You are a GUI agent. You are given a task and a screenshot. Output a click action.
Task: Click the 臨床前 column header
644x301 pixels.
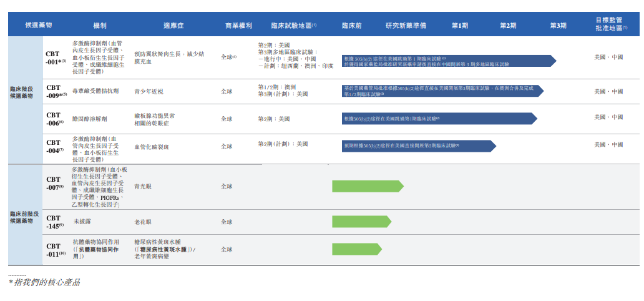351,25
